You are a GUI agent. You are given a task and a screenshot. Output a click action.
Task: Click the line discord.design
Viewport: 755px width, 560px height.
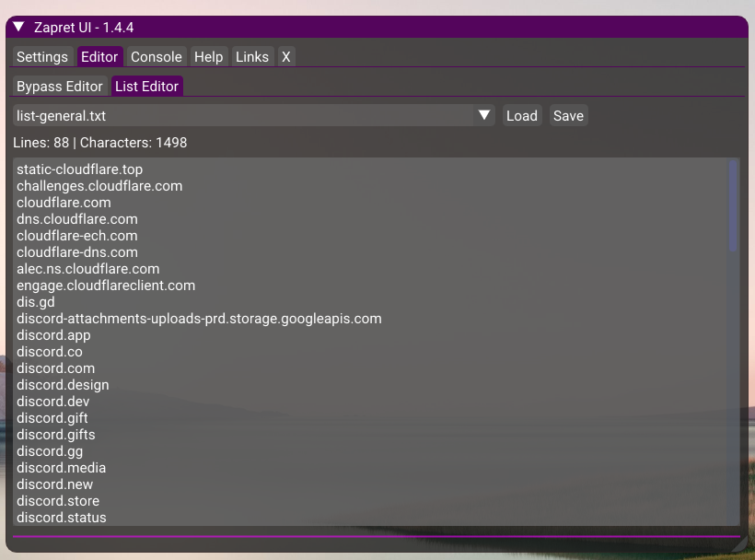click(64, 385)
